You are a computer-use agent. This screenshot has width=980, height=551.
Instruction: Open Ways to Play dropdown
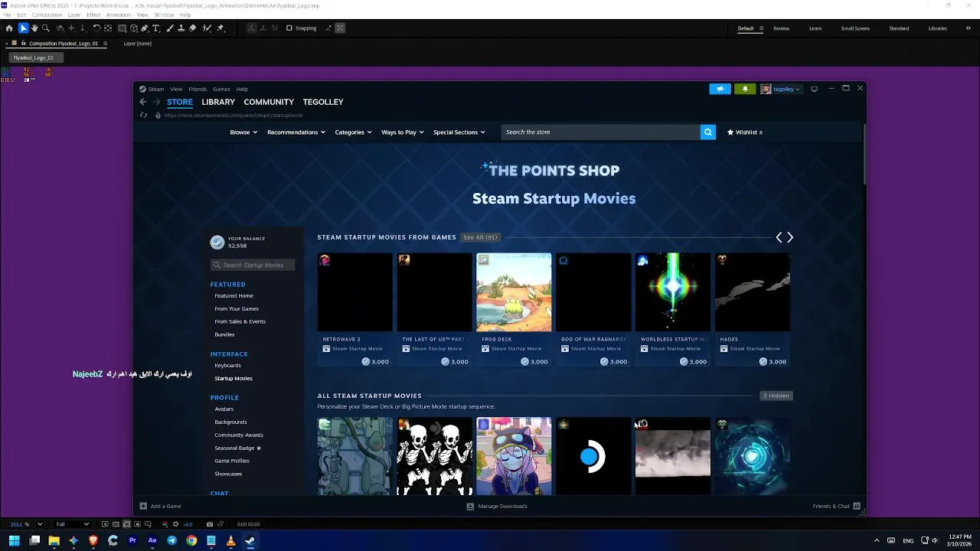403,132
